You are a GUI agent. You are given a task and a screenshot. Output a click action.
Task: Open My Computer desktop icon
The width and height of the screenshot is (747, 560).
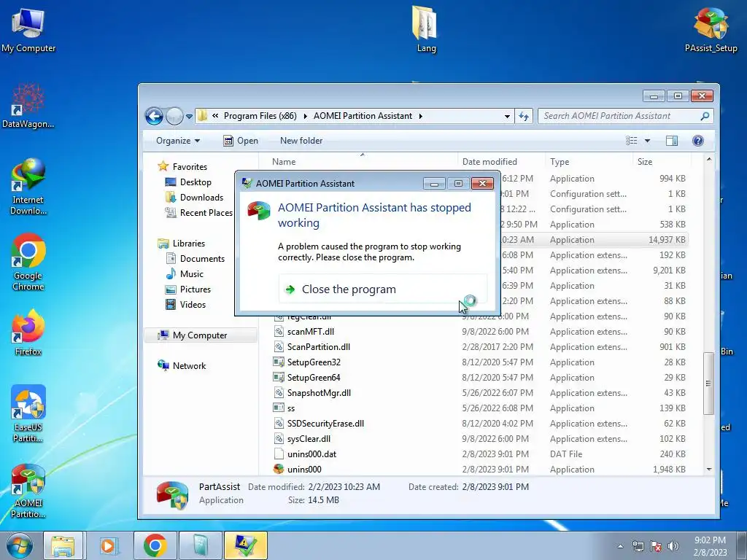[x=28, y=30]
